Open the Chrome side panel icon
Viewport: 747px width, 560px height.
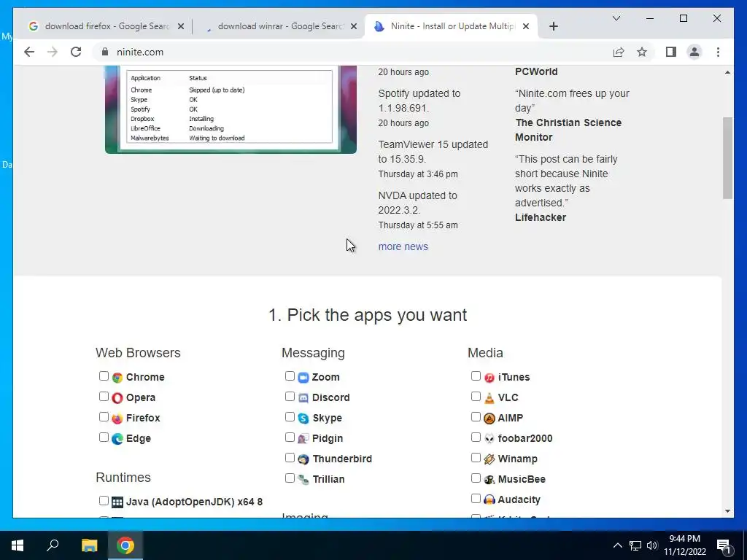pos(671,52)
